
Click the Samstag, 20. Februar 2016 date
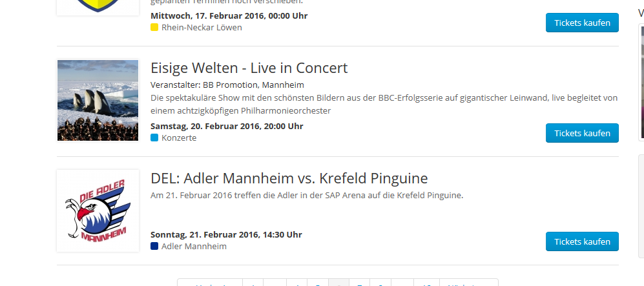coord(226,126)
